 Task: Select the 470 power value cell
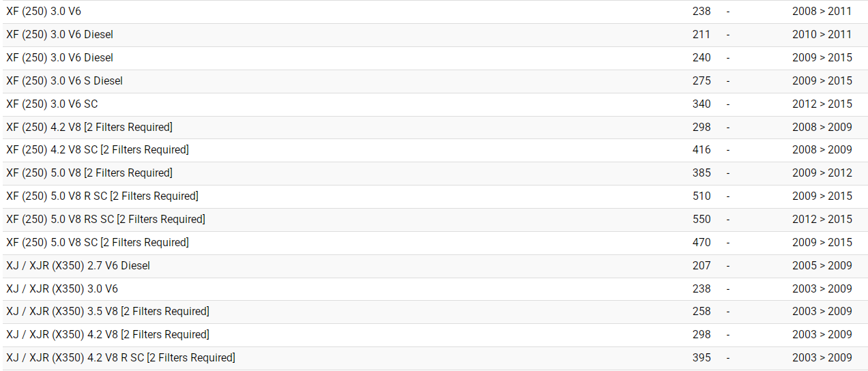pyautogui.click(x=701, y=242)
